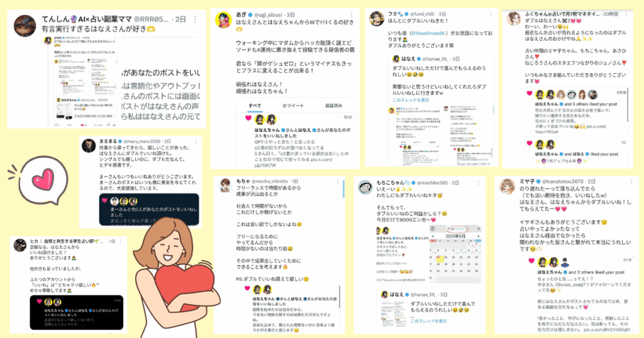This screenshot has height=338, width=644.
Task: Open the three-dot menu on てんしん's post
Action: point(195,19)
